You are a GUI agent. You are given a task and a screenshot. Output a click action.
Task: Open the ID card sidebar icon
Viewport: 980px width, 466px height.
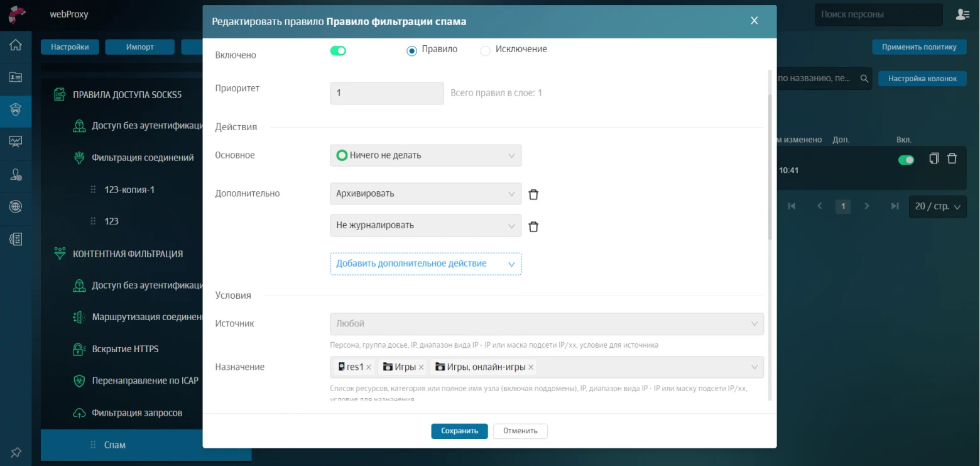click(x=16, y=77)
